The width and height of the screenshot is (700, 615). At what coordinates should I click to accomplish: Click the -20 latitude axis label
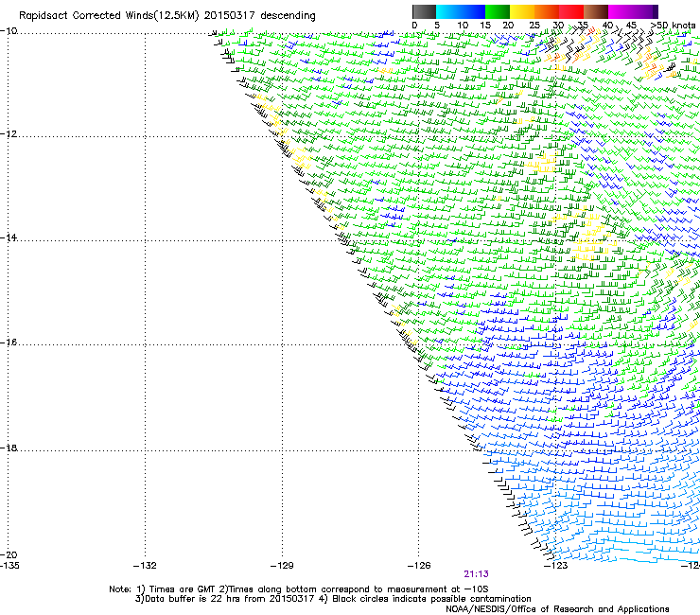coord(9,554)
